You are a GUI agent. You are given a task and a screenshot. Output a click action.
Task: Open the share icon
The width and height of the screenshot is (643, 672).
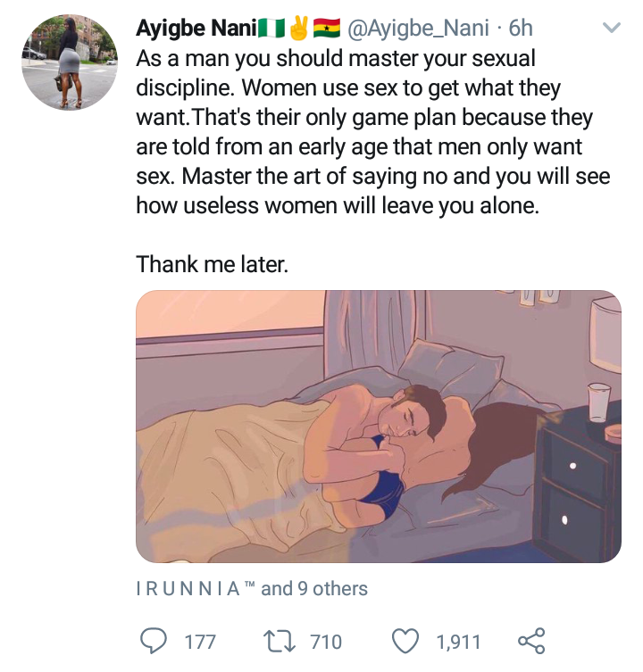[x=531, y=641]
